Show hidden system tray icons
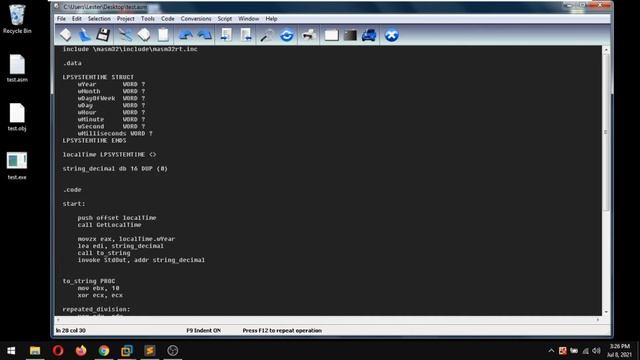640x360 pixels. point(551,351)
